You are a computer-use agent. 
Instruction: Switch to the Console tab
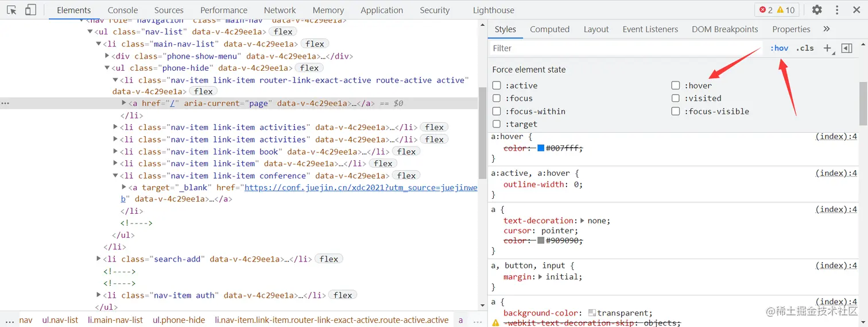click(x=123, y=10)
